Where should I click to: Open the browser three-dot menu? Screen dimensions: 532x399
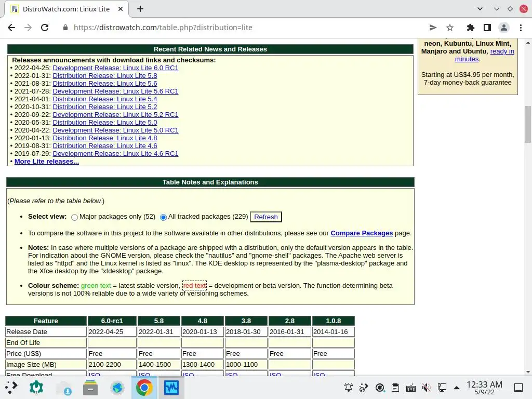coord(521,28)
